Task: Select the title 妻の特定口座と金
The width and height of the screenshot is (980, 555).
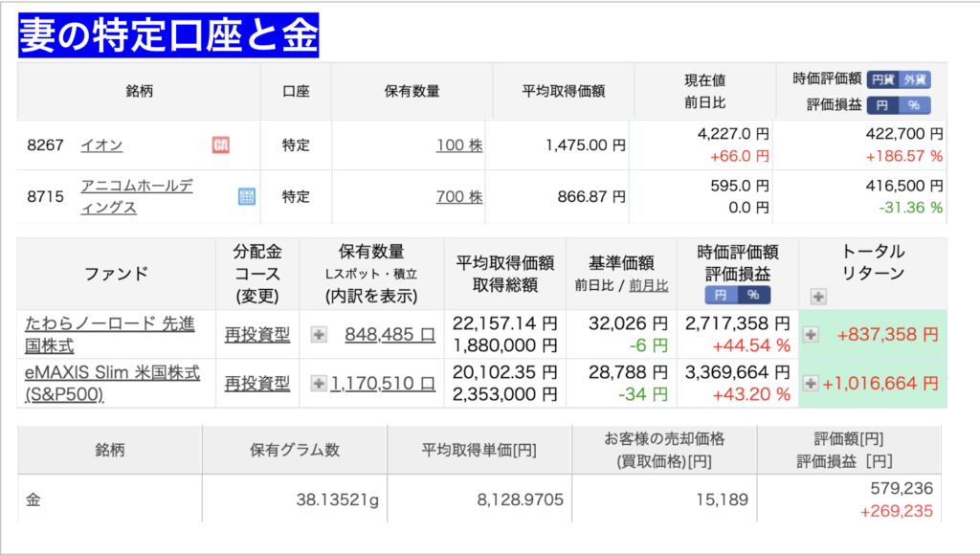Action: click(x=168, y=35)
